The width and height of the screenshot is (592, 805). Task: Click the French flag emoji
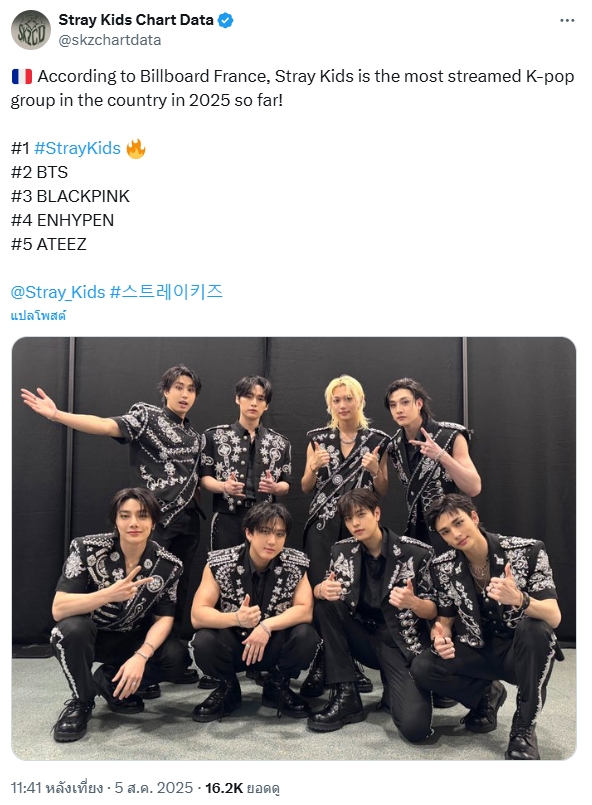pos(22,76)
